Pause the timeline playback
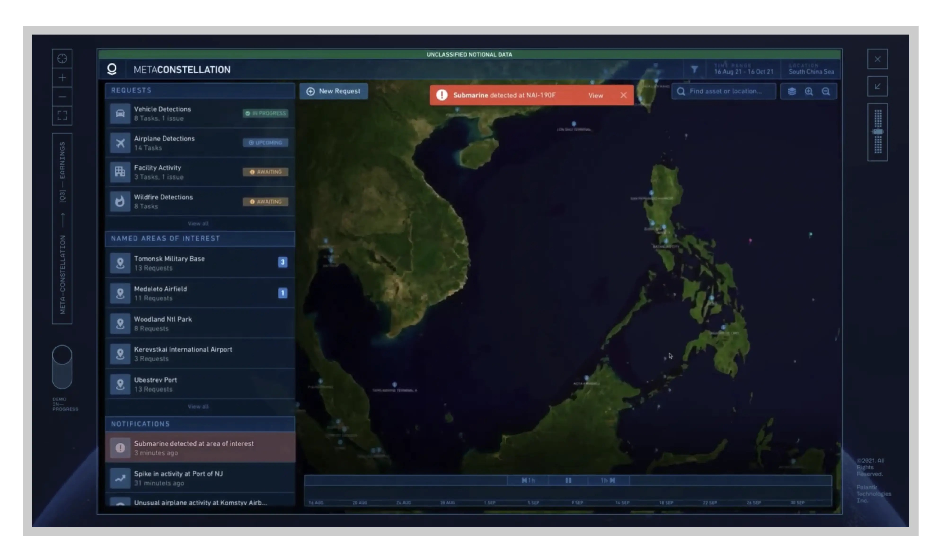The width and height of the screenshot is (945, 560). pos(568,480)
